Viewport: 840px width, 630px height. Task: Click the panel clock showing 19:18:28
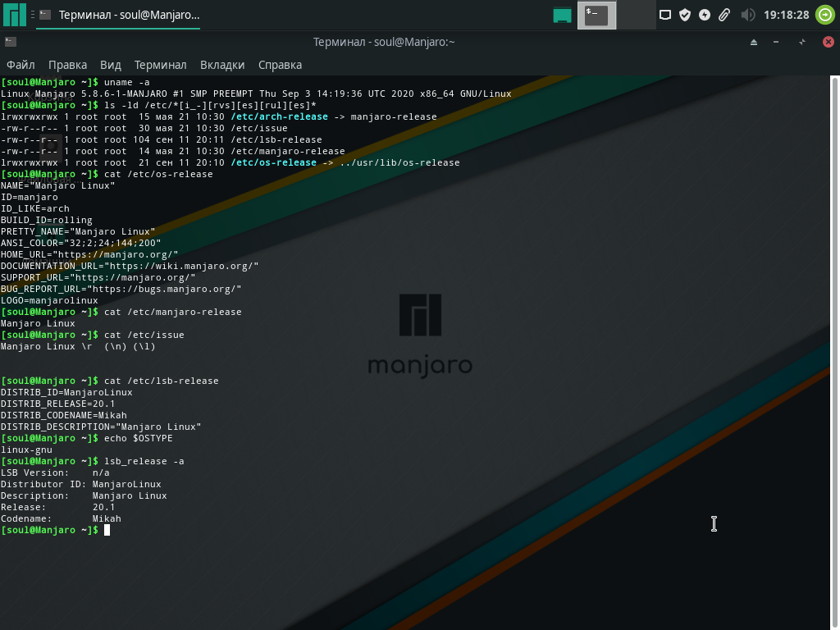pos(786,15)
